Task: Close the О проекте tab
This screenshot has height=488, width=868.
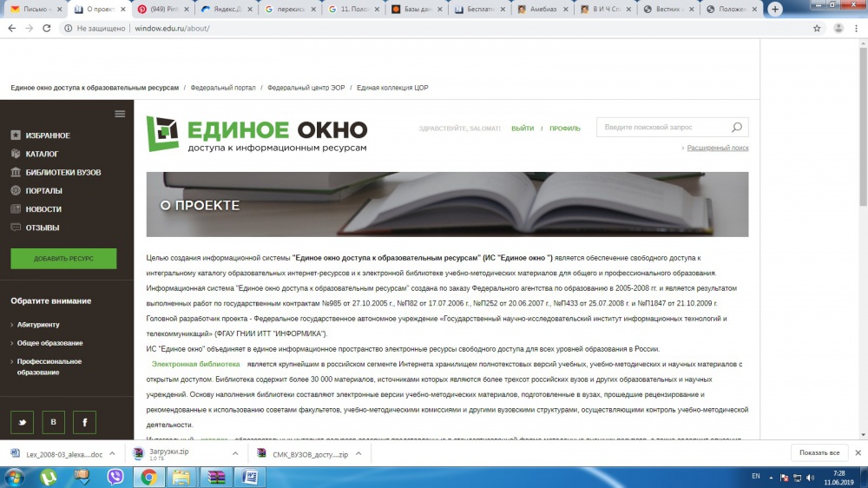Action: point(123,10)
